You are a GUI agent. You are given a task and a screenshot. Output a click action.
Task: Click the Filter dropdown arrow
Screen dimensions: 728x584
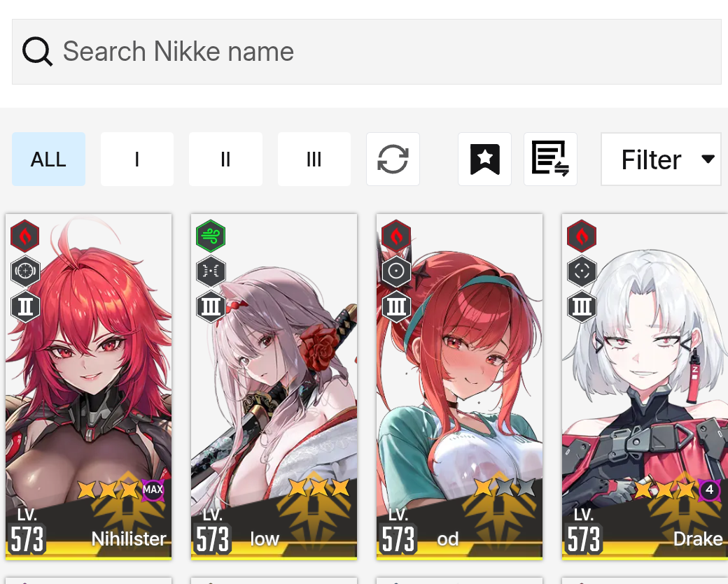tap(708, 159)
